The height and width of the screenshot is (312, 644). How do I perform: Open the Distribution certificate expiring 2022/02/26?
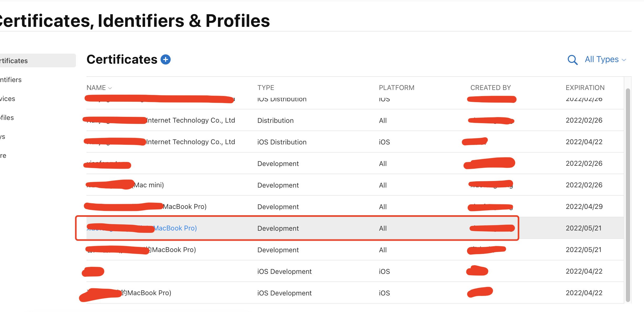point(191,120)
